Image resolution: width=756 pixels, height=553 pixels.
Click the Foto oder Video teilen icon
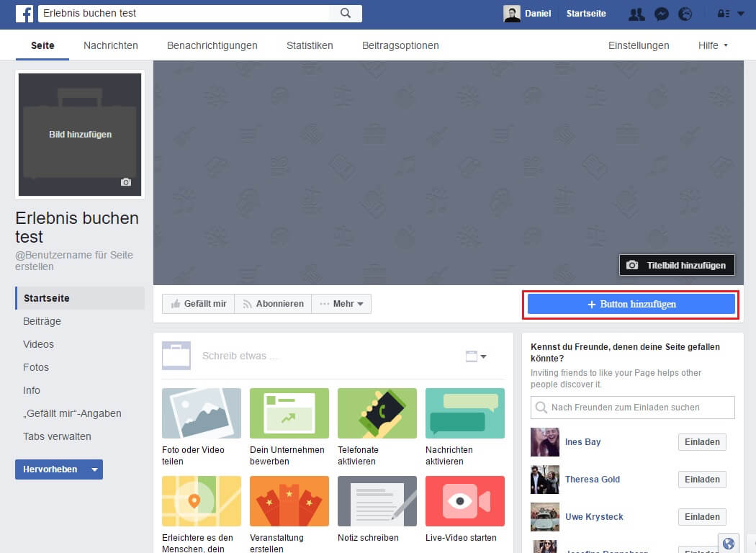[202, 413]
